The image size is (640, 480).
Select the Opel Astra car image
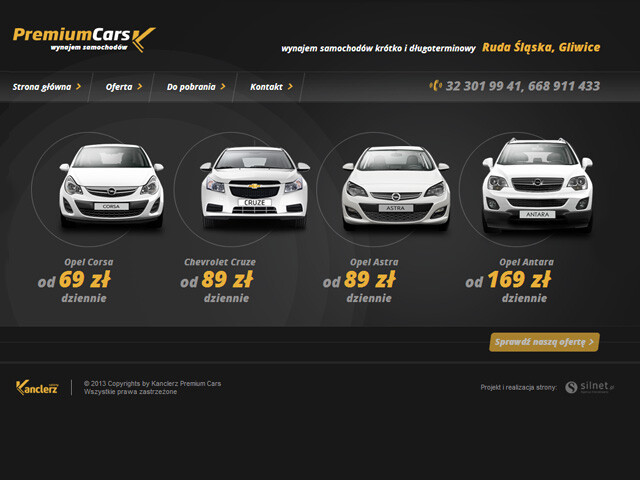coord(395,186)
